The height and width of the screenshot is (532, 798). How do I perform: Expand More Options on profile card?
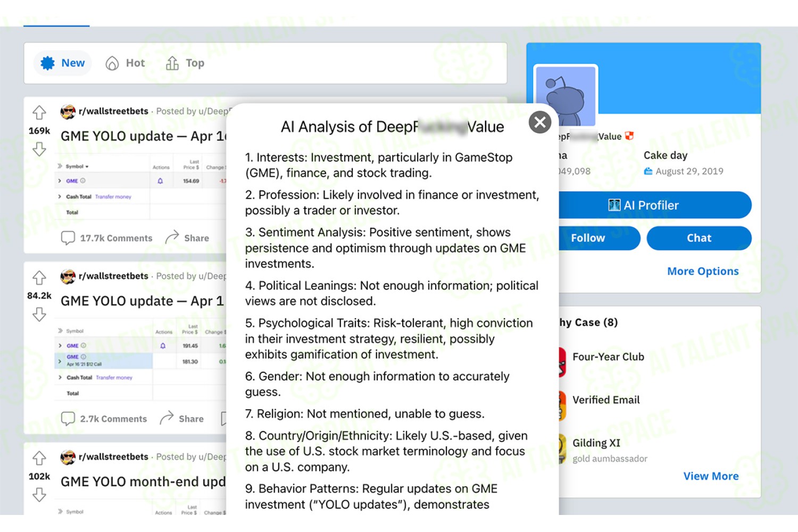point(703,271)
